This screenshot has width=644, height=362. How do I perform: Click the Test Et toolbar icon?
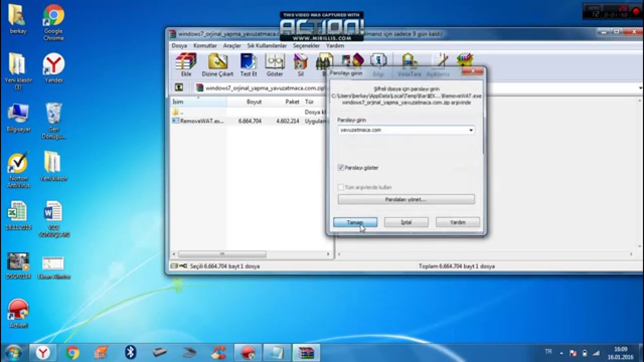tap(249, 65)
